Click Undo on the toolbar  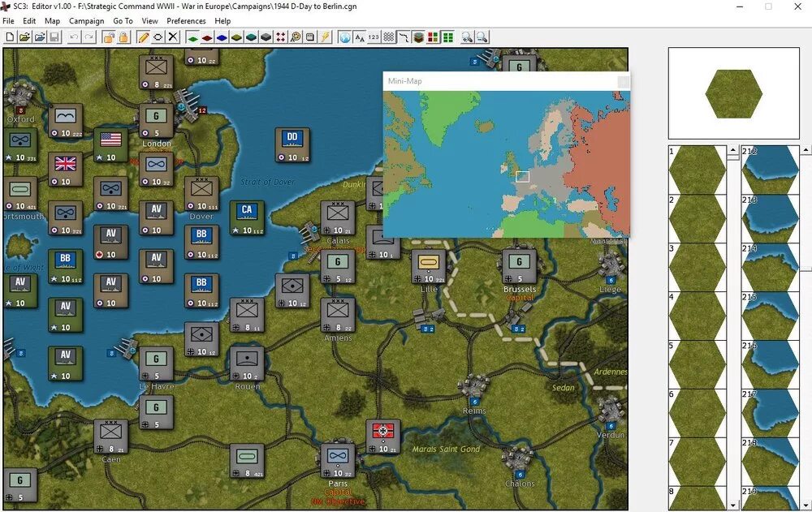[x=73, y=37]
